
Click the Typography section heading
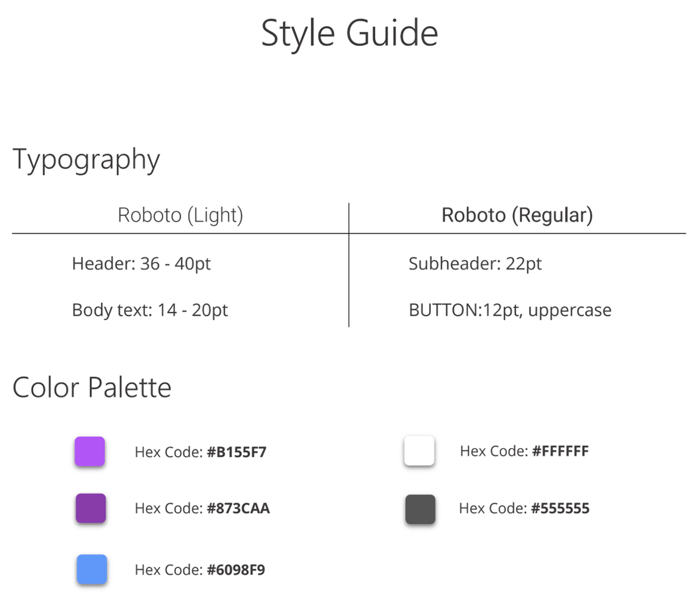(x=86, y=160)
